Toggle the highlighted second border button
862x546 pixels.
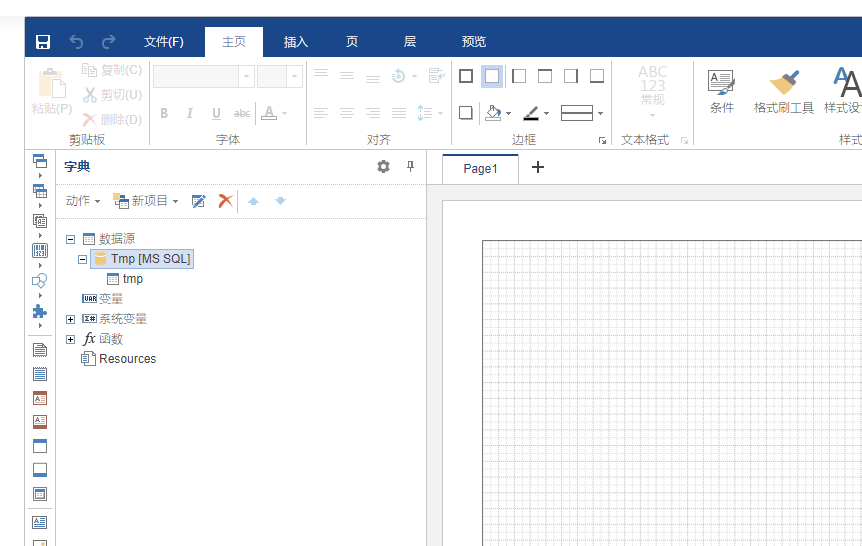tap(492, 76)
